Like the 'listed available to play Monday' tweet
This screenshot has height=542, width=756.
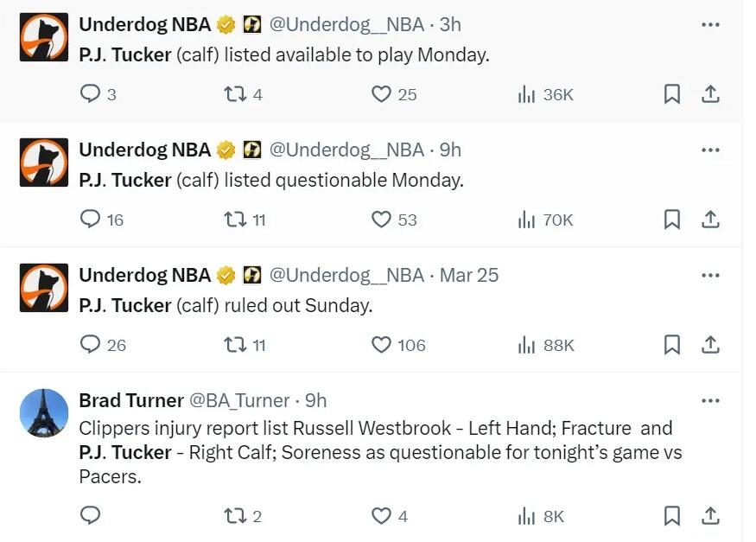click(x=381, y=94)
